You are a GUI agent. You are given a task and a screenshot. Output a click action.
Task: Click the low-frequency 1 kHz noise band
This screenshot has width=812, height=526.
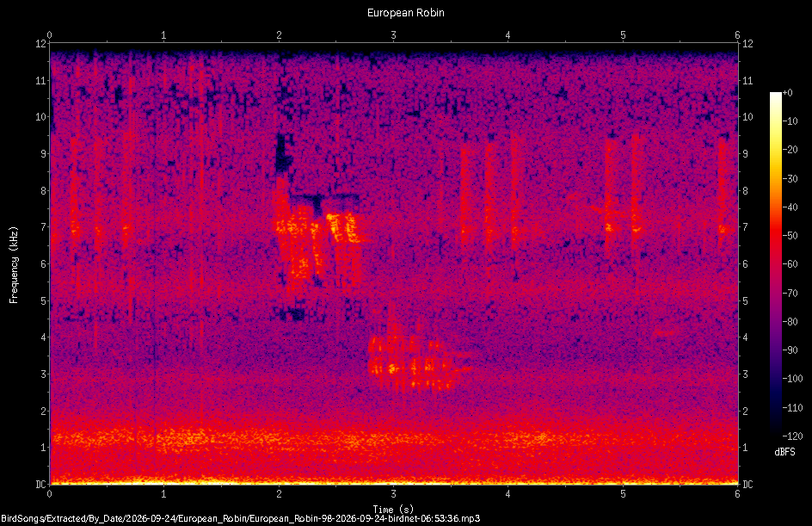pos(394,439)
